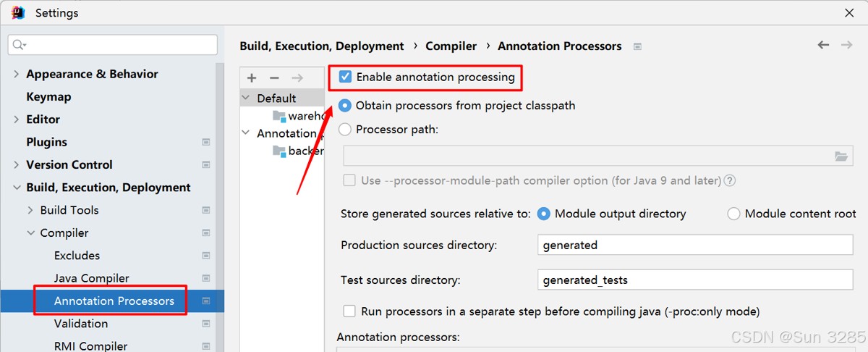The height and width of the screenshot is (352, 868).
Task: Click the project-level icon next to Plugins
Action: point(206,143)
